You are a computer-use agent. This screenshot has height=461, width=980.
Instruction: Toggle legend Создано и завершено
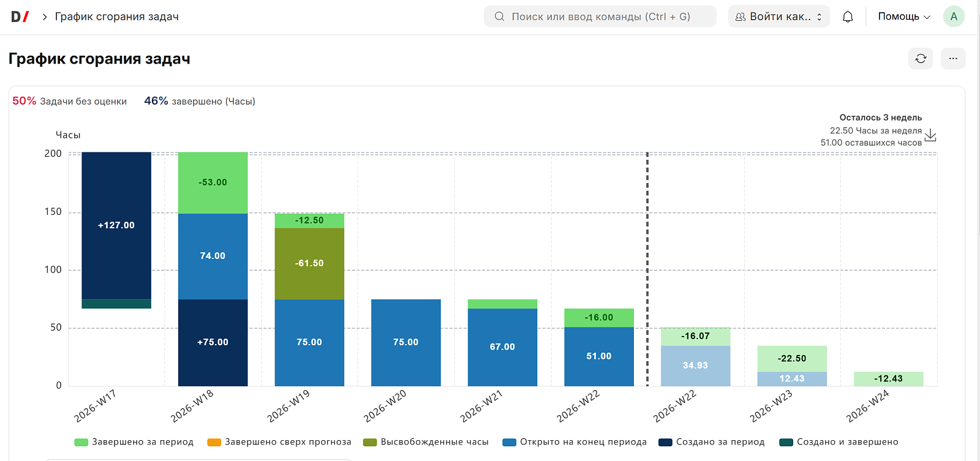click(x=839, y=442)
